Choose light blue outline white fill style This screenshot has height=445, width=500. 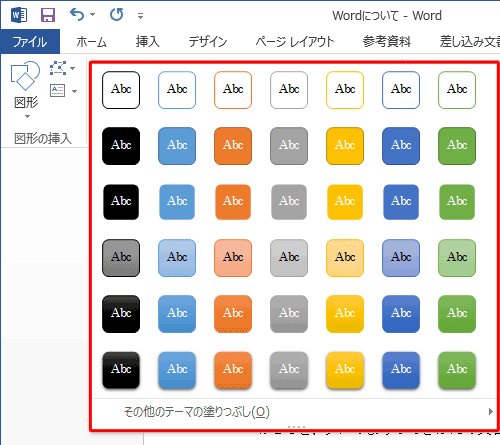point(177,90)
